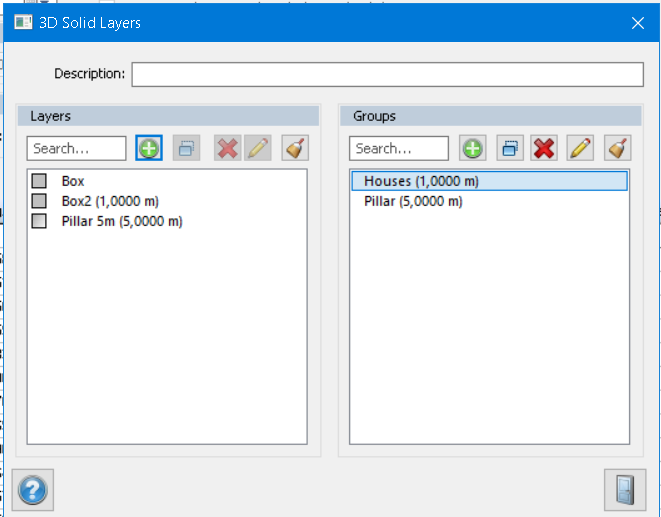The height and width of the screenshot is (517, 661).
Task: Edit group with pencil icon in Groups
Action: pos(581,149)
